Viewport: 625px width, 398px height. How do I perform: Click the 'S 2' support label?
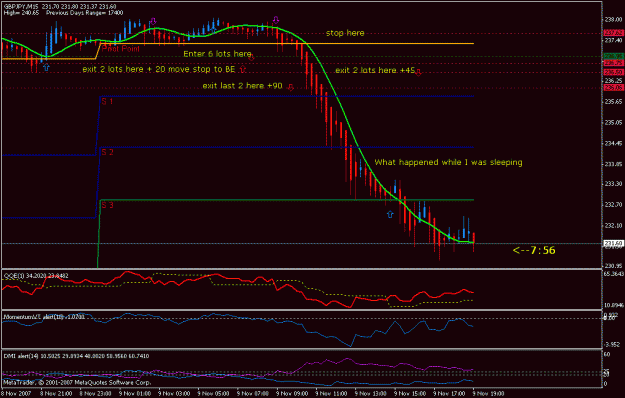(107, 152)
